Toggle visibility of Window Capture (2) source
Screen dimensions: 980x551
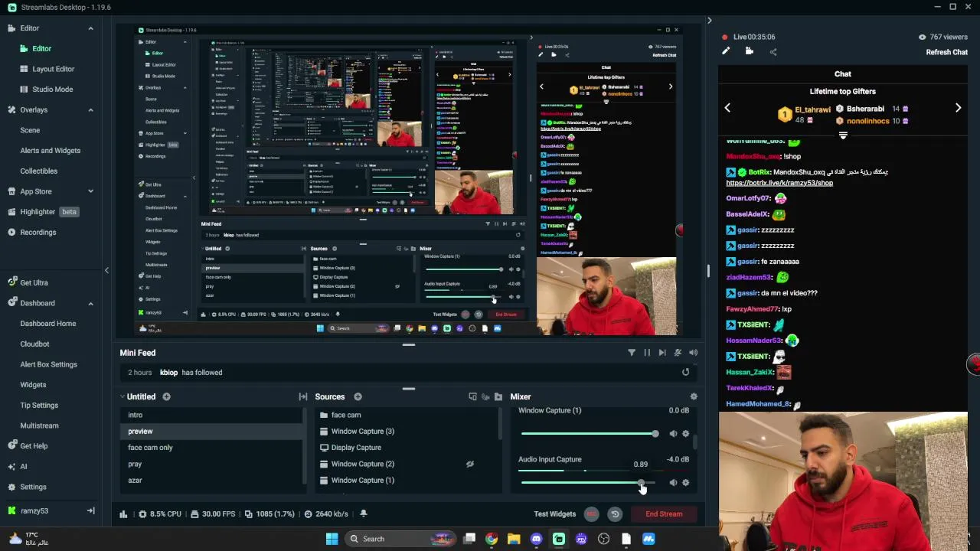point(470,464)
